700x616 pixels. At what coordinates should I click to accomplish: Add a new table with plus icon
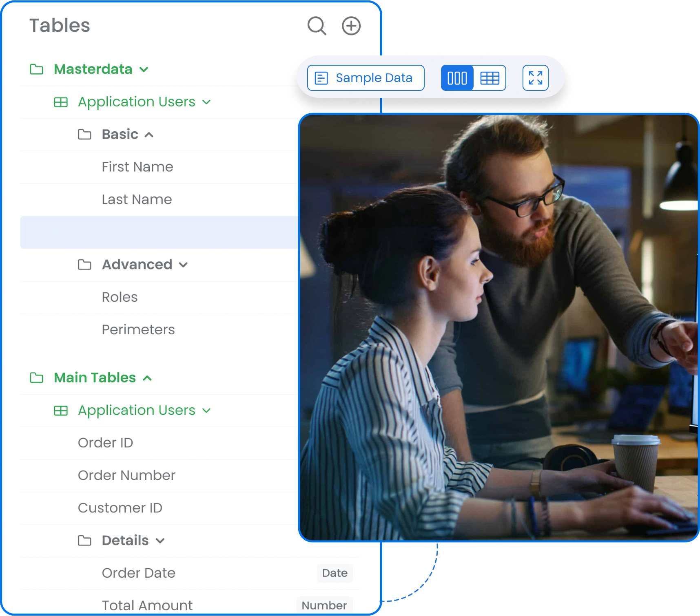coord(351,26)
